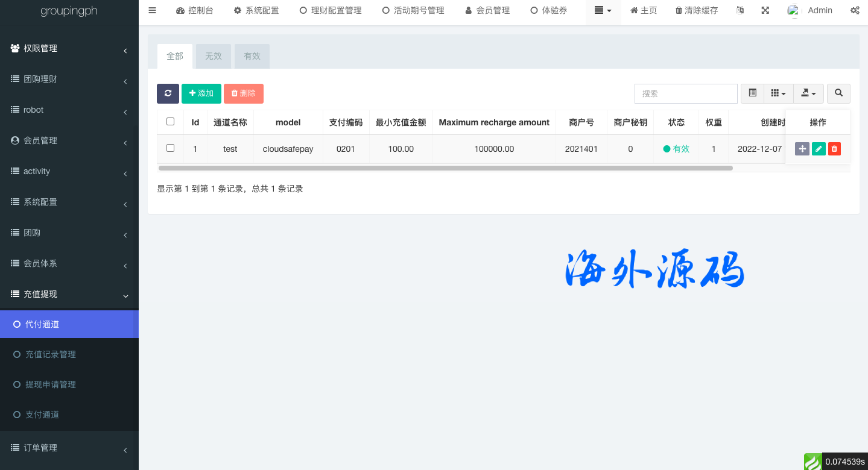Open the columns grid dropdown

(778, 93)
